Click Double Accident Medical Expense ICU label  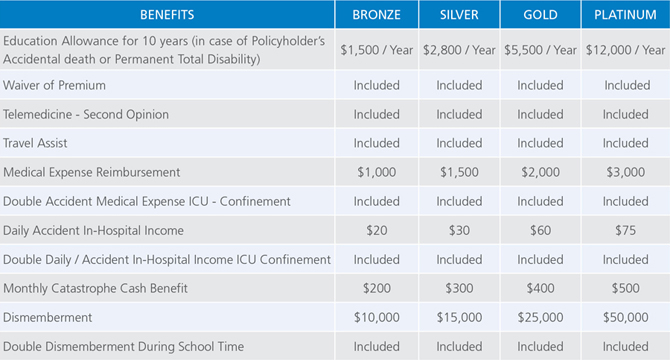147,201
